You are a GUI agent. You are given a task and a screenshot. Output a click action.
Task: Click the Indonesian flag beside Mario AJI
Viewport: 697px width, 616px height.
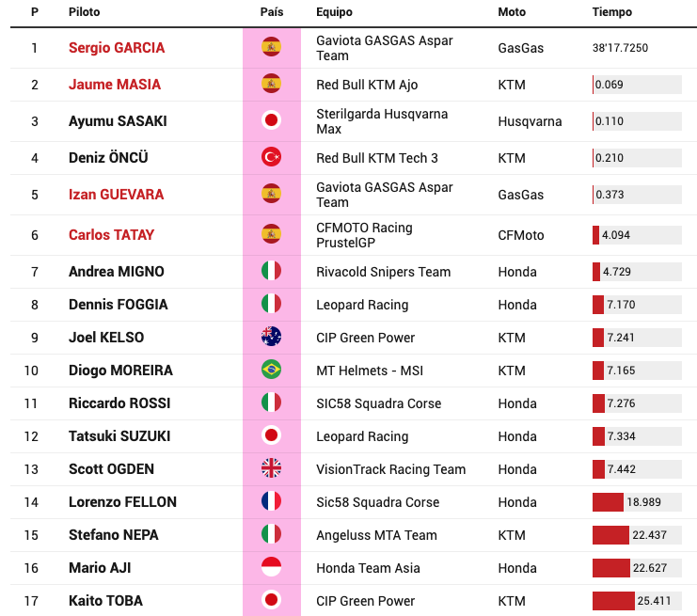click(x=271, y=567)
